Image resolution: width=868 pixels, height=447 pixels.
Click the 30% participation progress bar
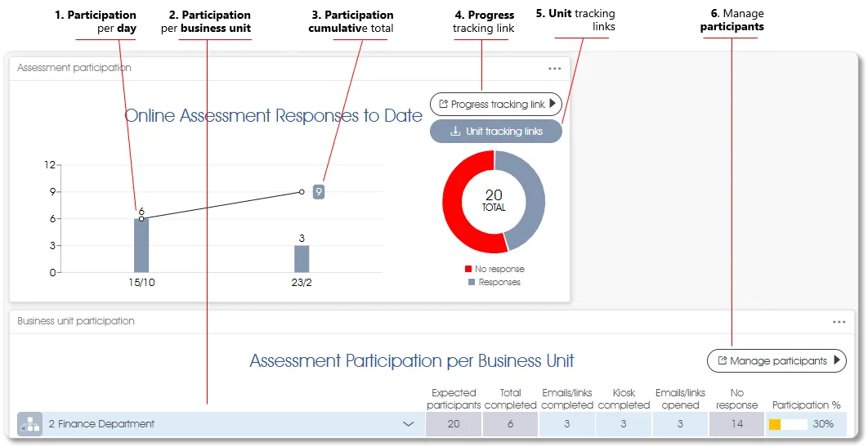click(x=788, y=424)
